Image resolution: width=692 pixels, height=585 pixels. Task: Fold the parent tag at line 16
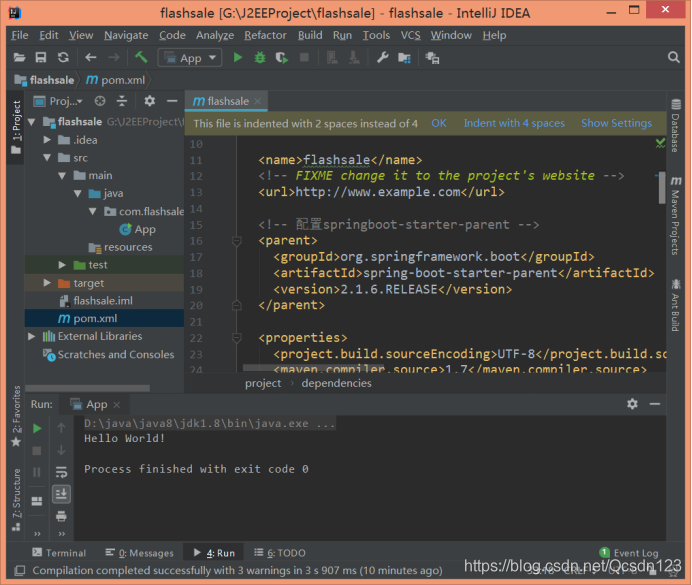(237, 241)
